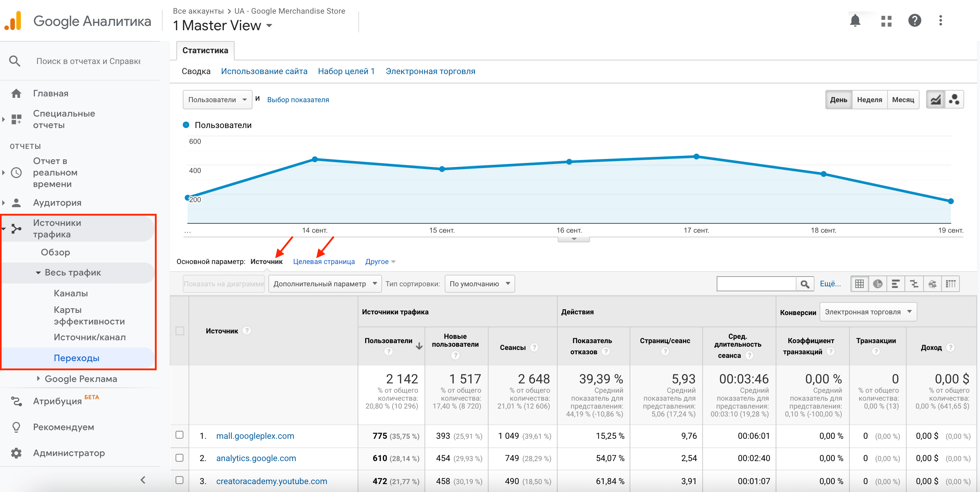This screenshot has width=980, height=492.
Task: Open the По умолчанию sort type dropdown
Action: [x=479, y=284]
